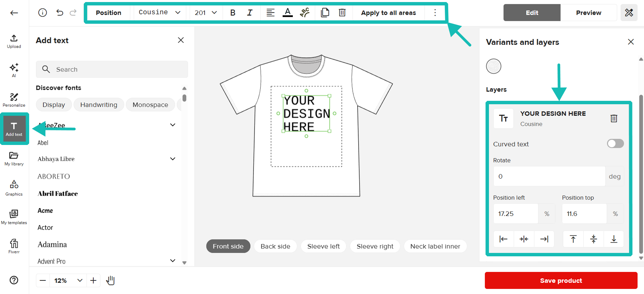Expand the Abhaya Libre font variants
Viewport: 644px width, 294px height.
[x=173, y=159]
